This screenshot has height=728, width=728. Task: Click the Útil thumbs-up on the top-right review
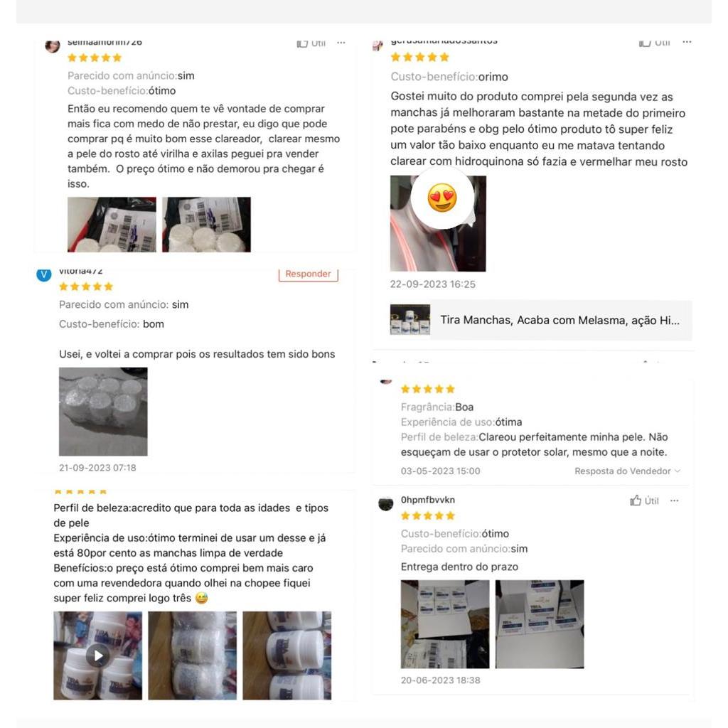click(654, 43)
